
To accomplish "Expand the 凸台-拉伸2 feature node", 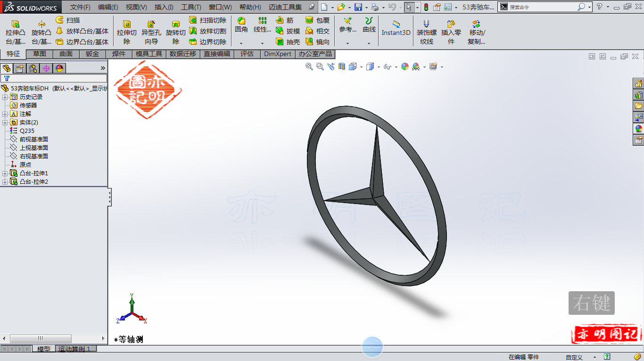I will [5, 182].
